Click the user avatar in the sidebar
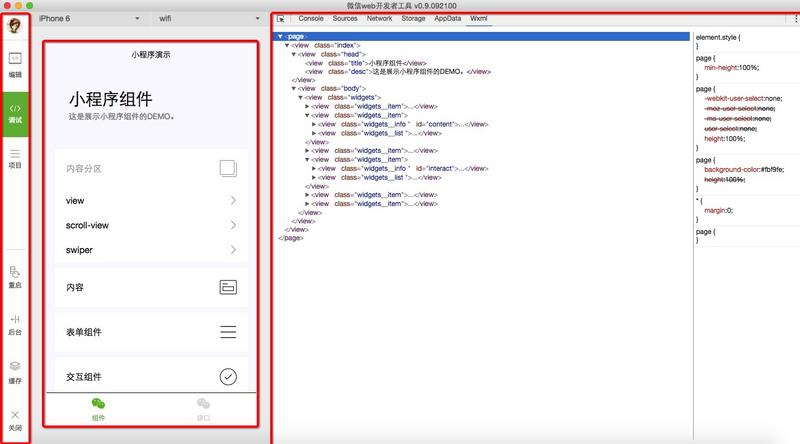Image resolution: width=800 pixels, height=444 pixels. point(15,26)
